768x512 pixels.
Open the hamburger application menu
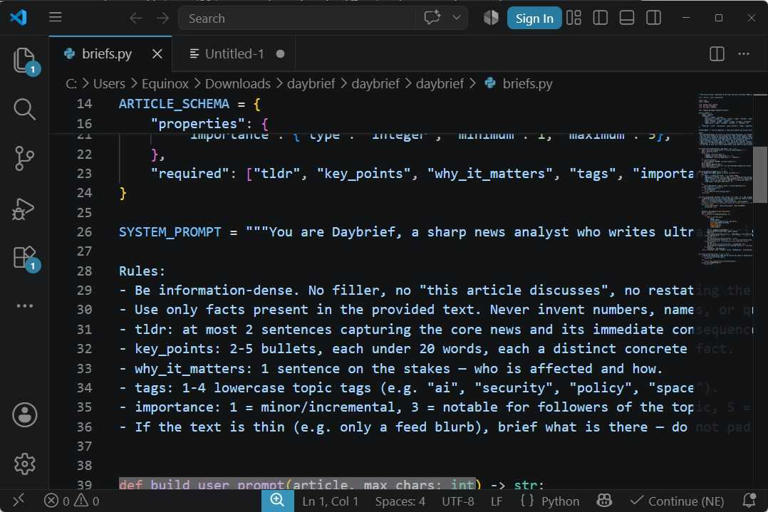(55, 18)
